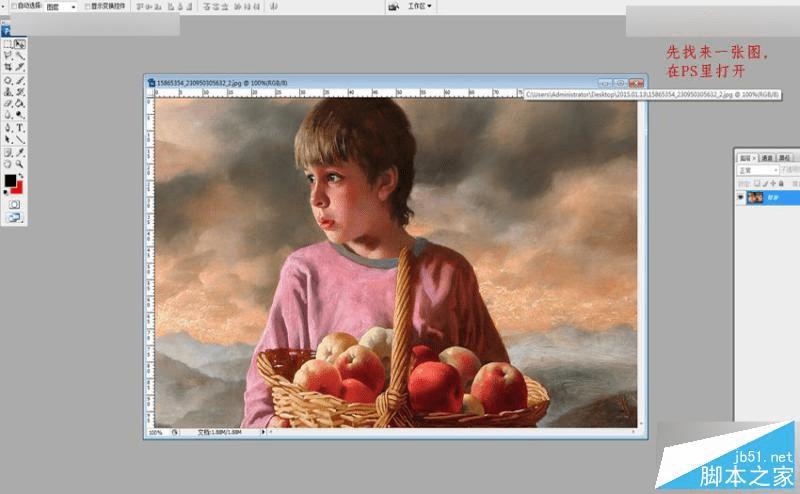Select the 背景 layer row name
800x494 pixels.
click(x=773, y=197)
